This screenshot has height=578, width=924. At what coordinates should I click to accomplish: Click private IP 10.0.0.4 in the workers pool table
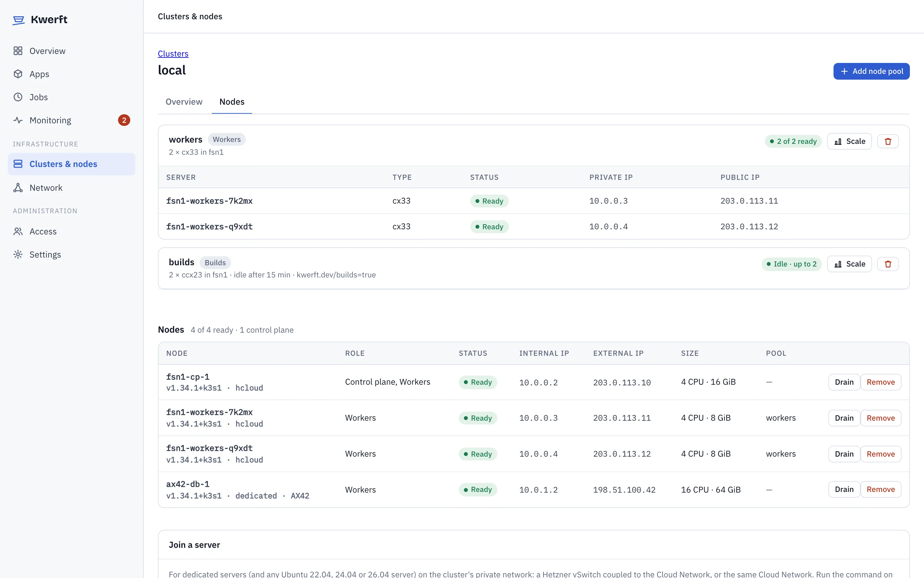[x=608, y=227]
